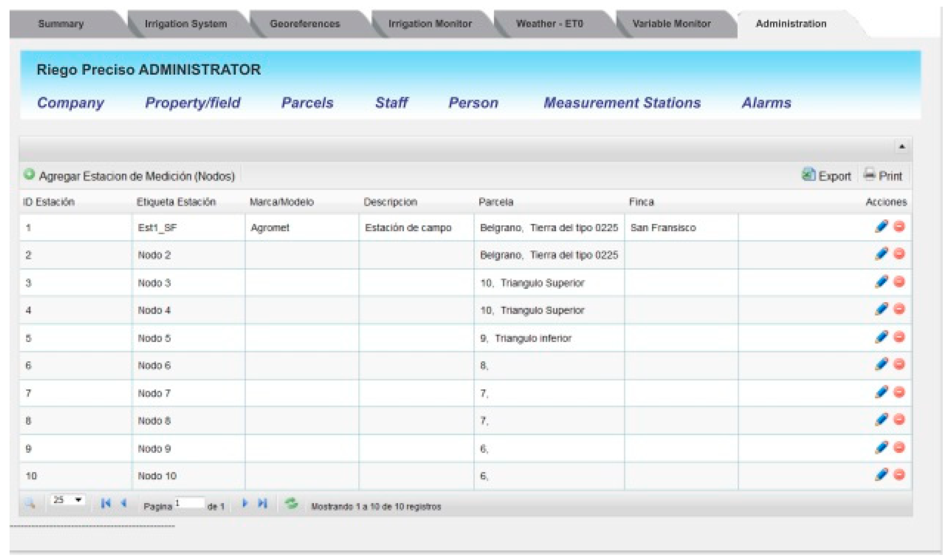Switch to the Irrigation Monitor tab

coord(430,24)
